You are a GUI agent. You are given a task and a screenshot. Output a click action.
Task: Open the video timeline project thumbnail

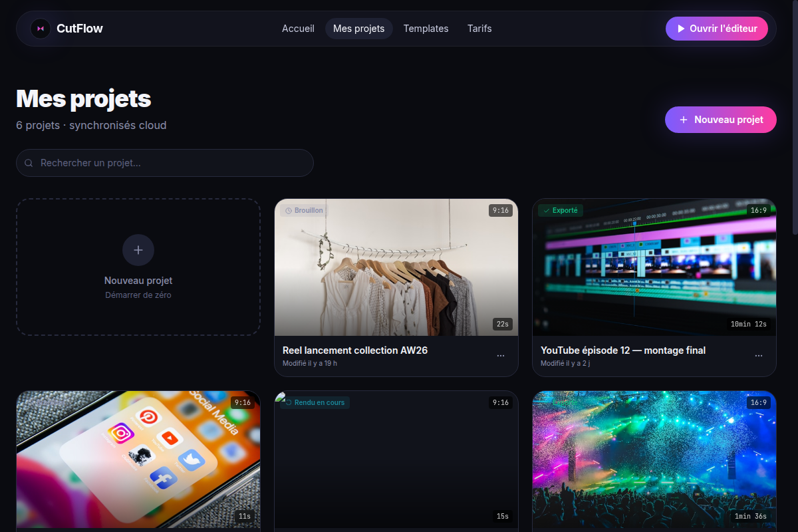654,267
